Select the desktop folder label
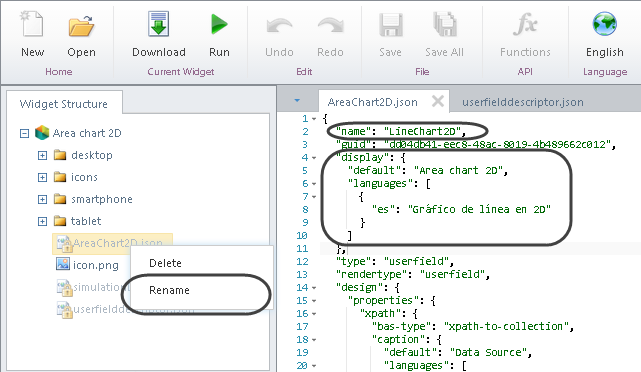The image size is (641, 372). pos(92,155)
